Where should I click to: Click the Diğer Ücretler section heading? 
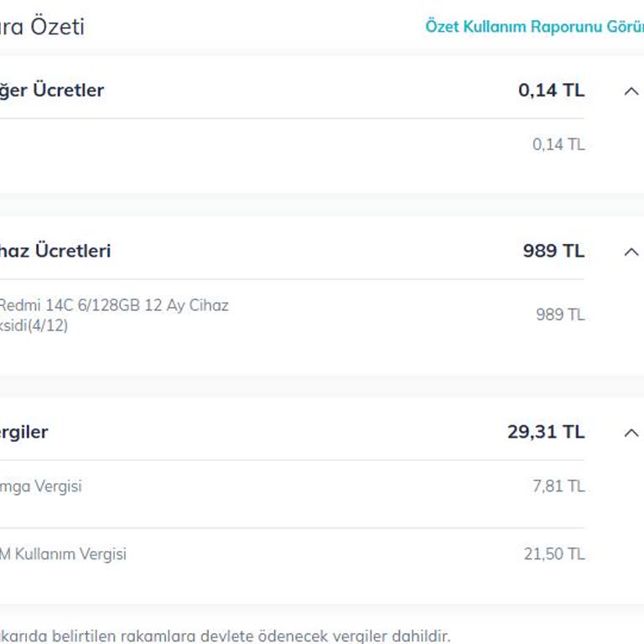(x=52, y=91)
